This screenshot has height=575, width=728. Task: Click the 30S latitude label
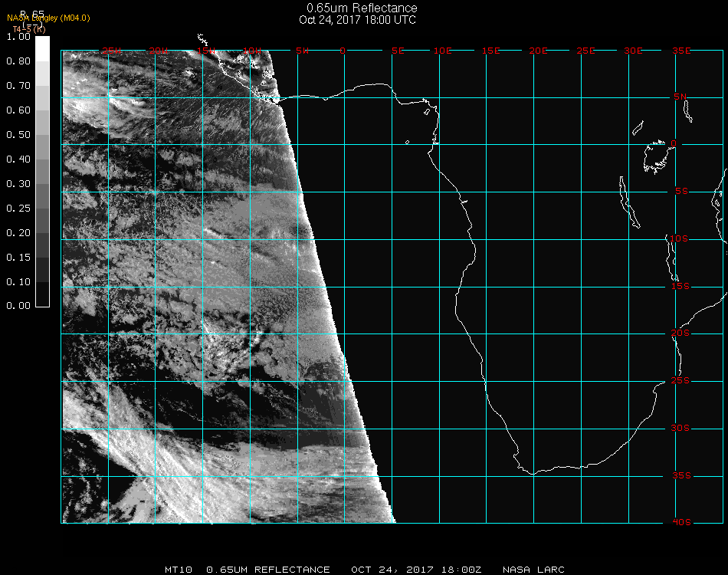680,429
